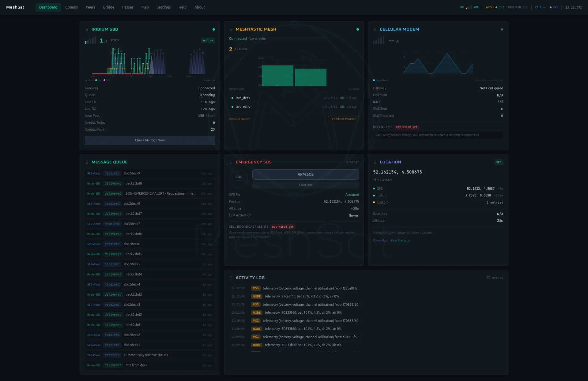The height and width of the screenshot is (381, 588).
Task: Open the 6h window selector on the Iridium chart
Action: 208,80
